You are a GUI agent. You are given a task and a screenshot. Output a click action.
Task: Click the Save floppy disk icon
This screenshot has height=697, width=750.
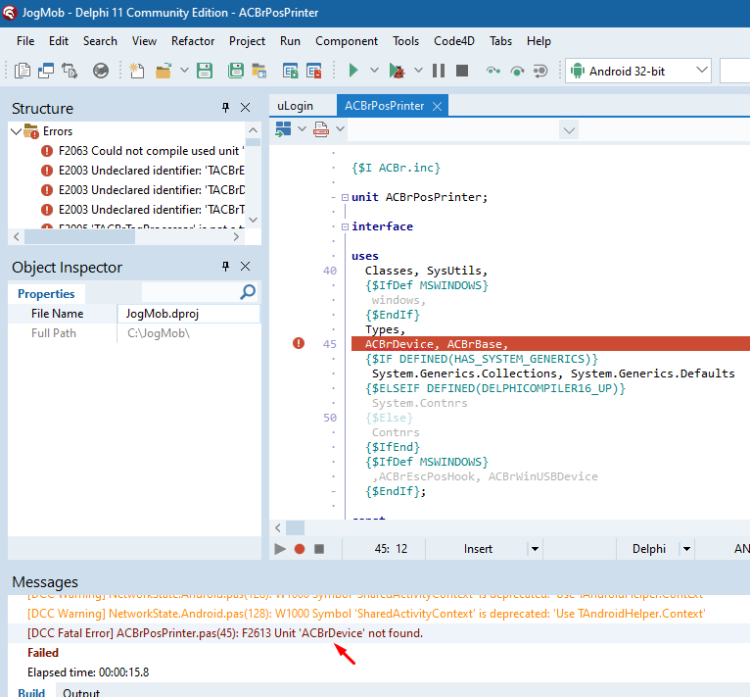[x=205, y=71]
